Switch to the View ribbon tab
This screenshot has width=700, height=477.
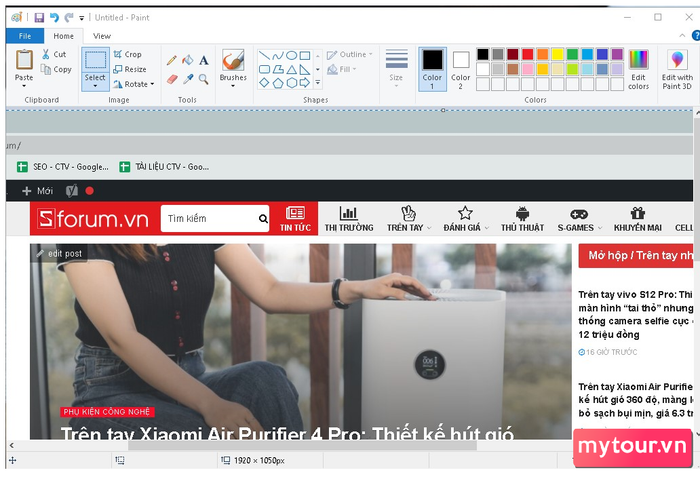point(102,36)
